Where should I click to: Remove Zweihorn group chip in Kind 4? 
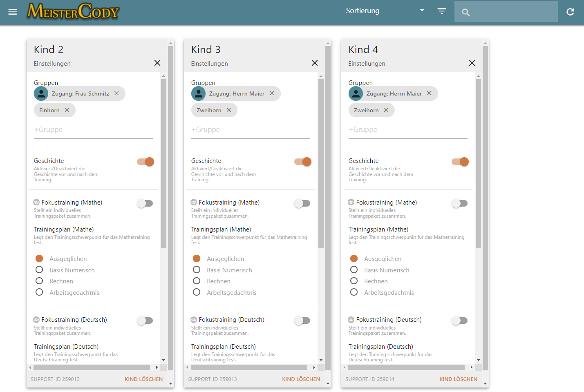click(x=386, y=110)
